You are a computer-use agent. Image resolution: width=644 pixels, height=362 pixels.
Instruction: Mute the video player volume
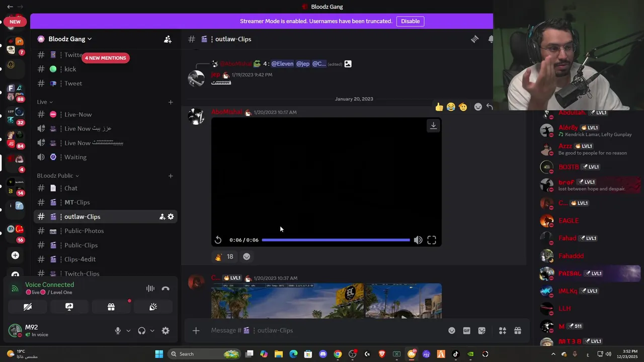tap(418, 240)
